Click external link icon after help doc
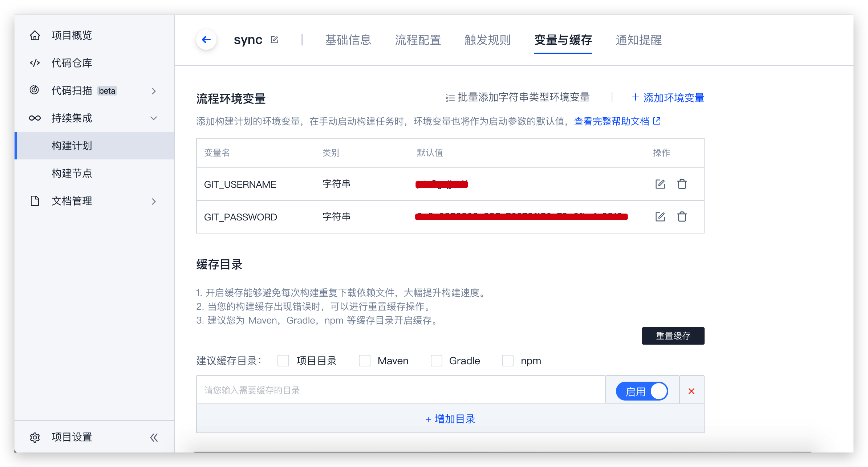This screenshot has height=467, width=868. click(x=657, y=121)
